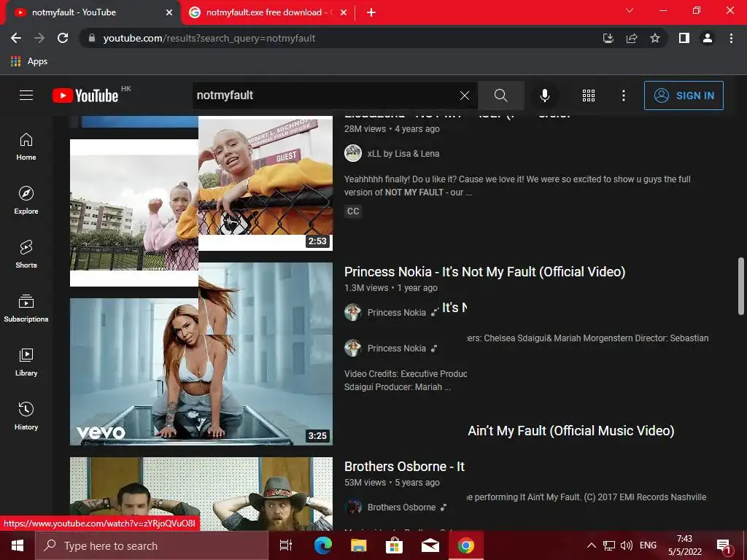Open Brothers Osborne video title

(x=404, y=467)
